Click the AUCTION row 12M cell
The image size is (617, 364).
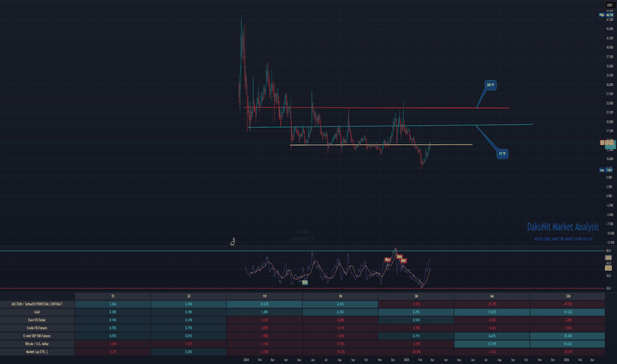(x=568, y=304)
